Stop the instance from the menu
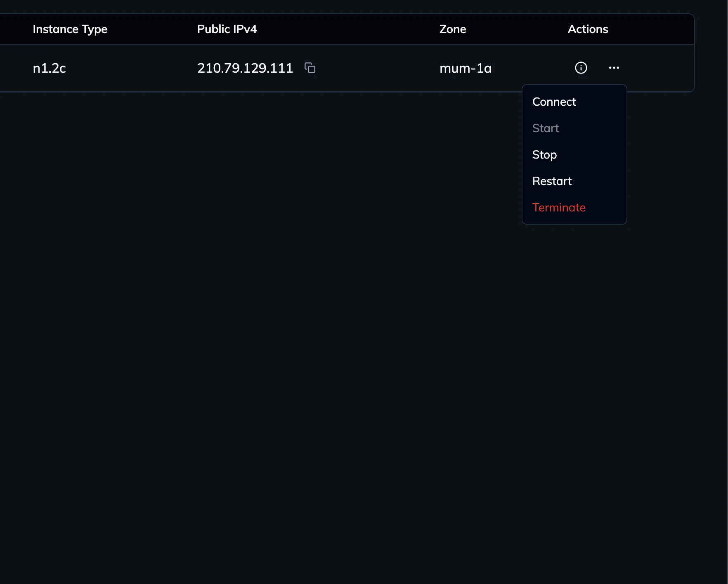 point(544,154)
